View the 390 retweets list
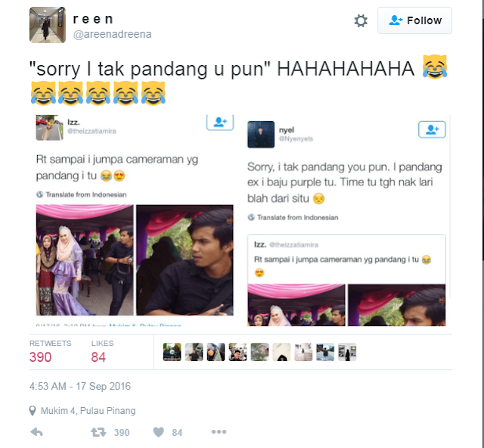 coord(51,352)
